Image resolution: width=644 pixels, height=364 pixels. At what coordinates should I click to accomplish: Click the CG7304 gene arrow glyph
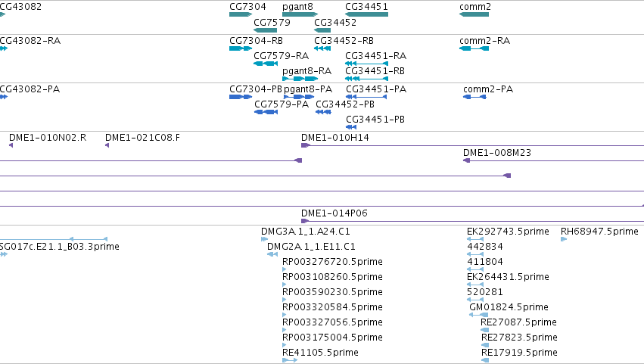tap(240, 14)
